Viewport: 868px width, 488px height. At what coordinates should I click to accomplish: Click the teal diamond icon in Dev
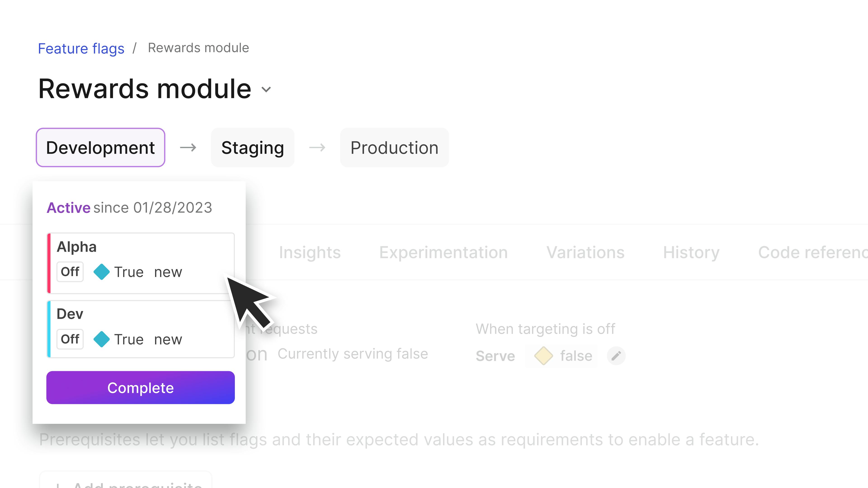[101, 339]
